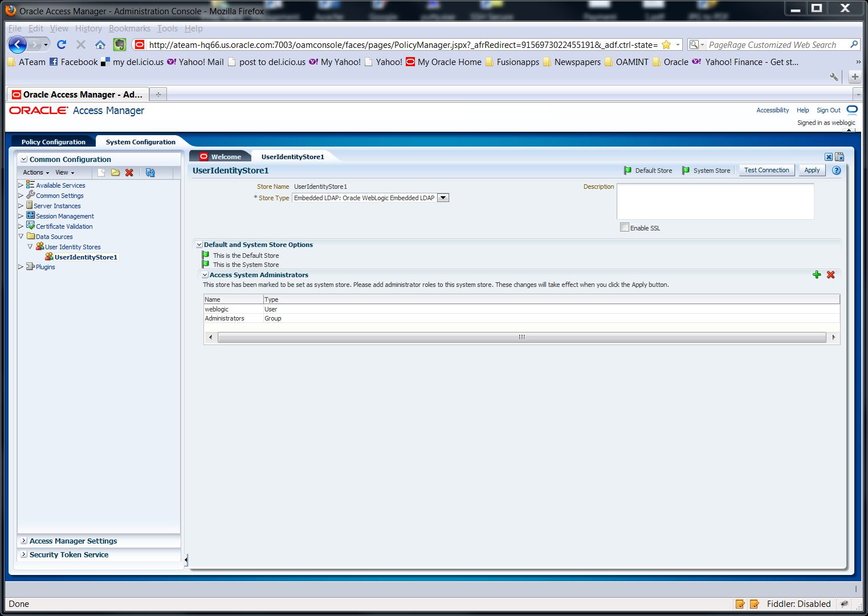The image size is (868, 616).
Task: Click the PageRage web search field
Action: click(x=777, y=44)
